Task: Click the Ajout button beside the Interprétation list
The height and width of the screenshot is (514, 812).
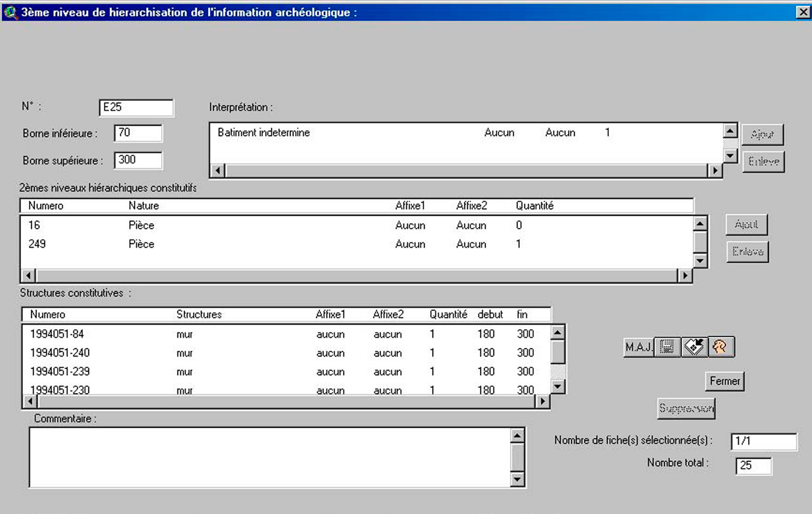Action: tap(762, 135)
